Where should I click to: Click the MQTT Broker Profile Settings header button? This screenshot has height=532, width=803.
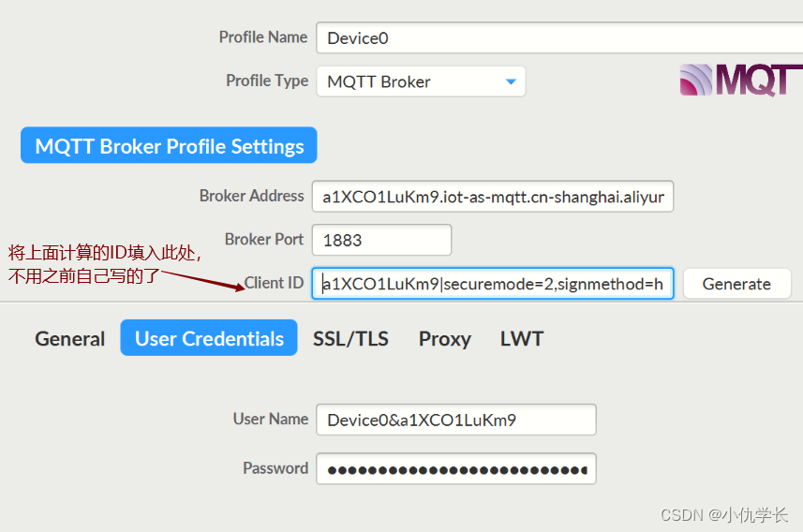pos(169,145)
